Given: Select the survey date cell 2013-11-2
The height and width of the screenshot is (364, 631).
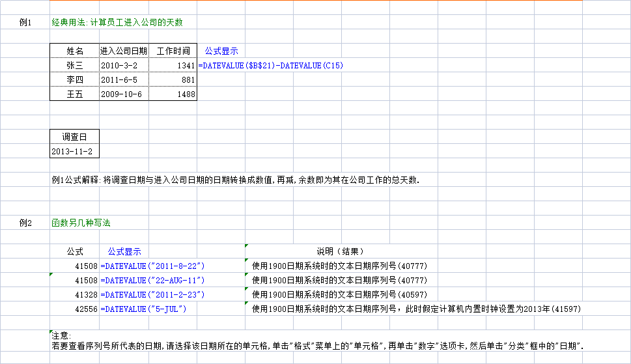Looking at the screenshot, I should click(74, 151).
